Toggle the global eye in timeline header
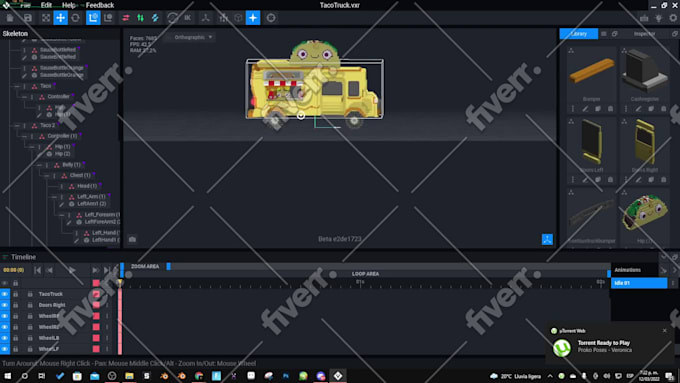680x383 pixels. (4, 283)
